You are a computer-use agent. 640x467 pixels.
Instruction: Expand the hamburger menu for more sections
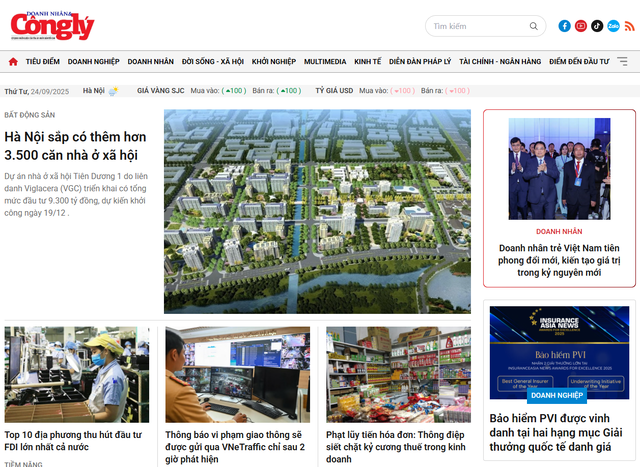coord(623,61)
